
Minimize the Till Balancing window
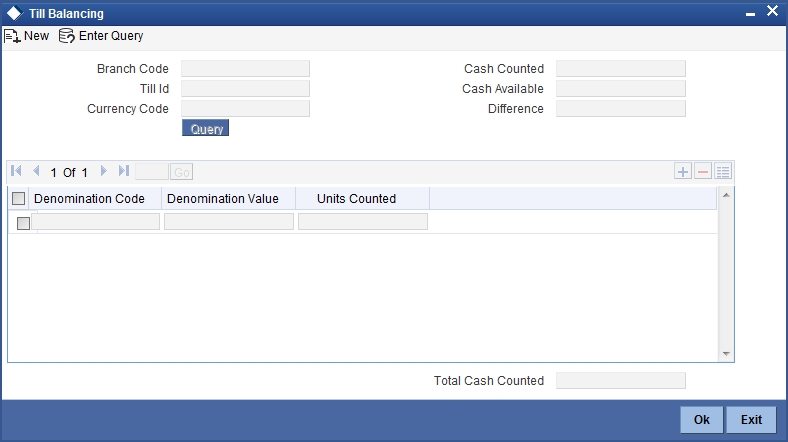750,14
